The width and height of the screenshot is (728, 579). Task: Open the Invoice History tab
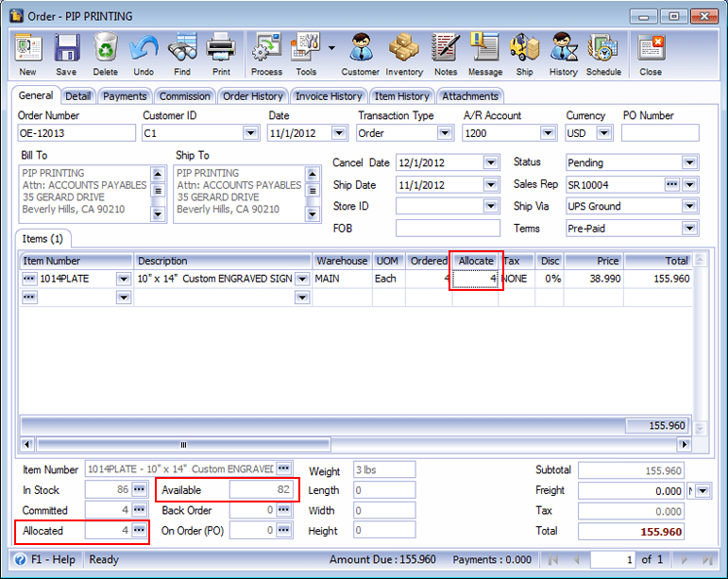pyautogui.click(x=329, y=96)
